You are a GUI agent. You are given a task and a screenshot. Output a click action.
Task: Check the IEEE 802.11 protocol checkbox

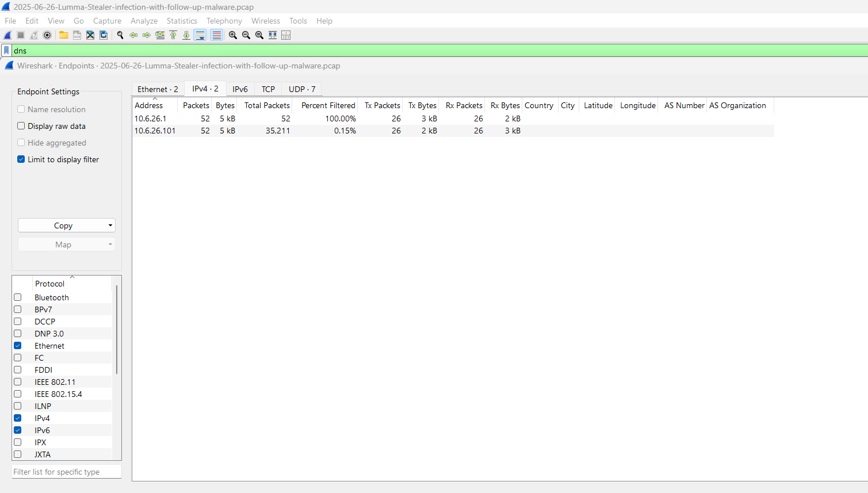(18, 382)
